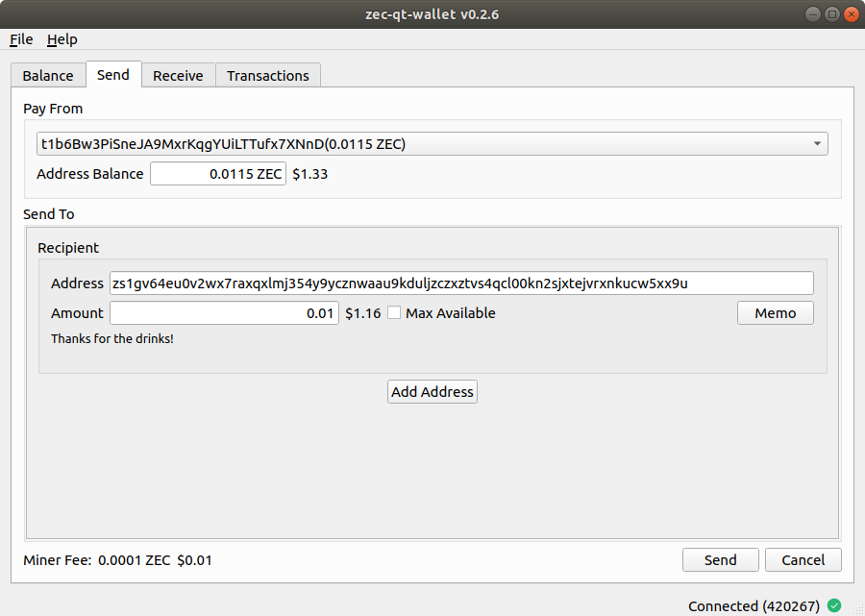This screenshot has height=616, width=865.
Task: Click the Add Address button
Action: click(x=432, y=392)
